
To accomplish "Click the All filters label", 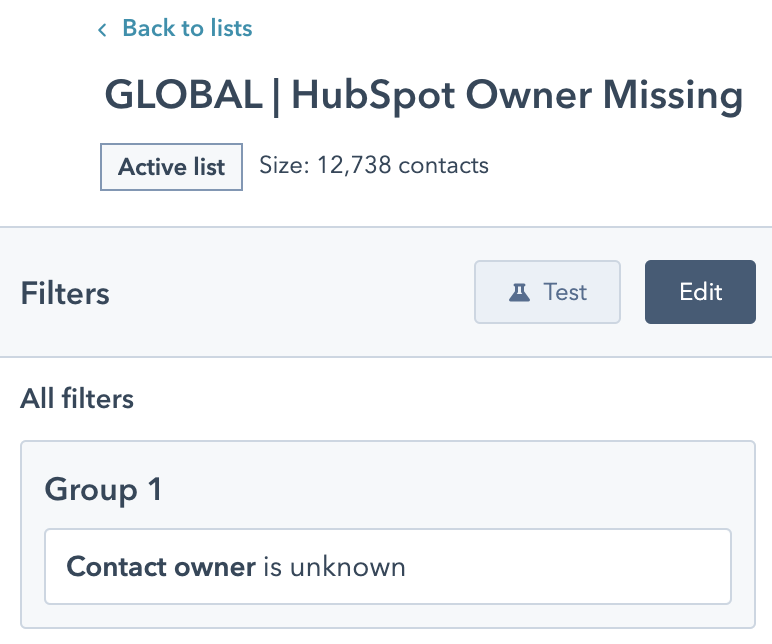I will click(77, 398).
